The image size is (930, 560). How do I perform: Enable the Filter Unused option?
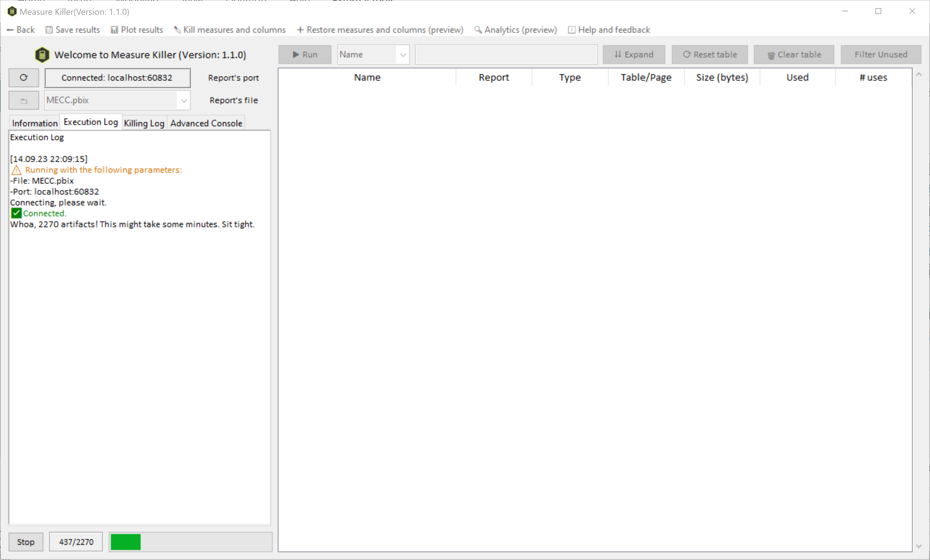click(881, 54)
